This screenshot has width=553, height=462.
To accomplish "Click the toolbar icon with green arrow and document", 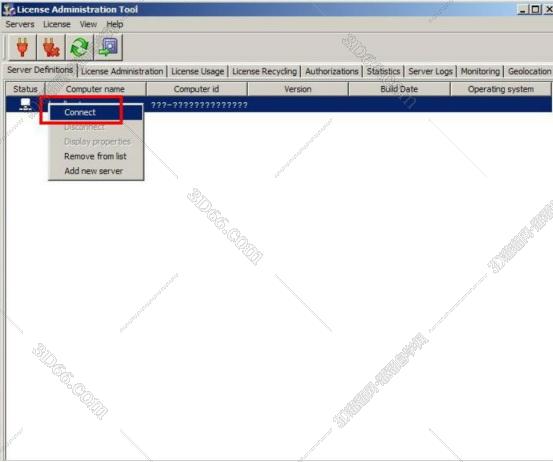I will click(x=108, y=47).
